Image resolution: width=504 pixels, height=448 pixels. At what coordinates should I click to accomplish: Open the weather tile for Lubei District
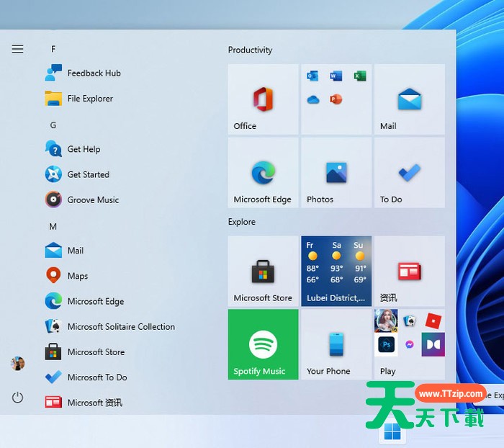click(336, 271)
